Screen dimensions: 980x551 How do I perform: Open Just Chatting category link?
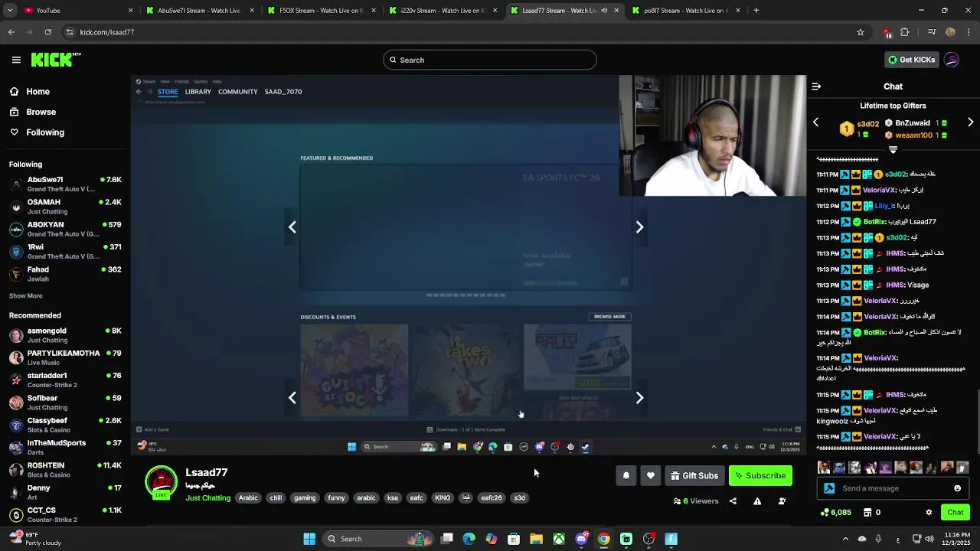pyautogui.click(x=207, y=498)
